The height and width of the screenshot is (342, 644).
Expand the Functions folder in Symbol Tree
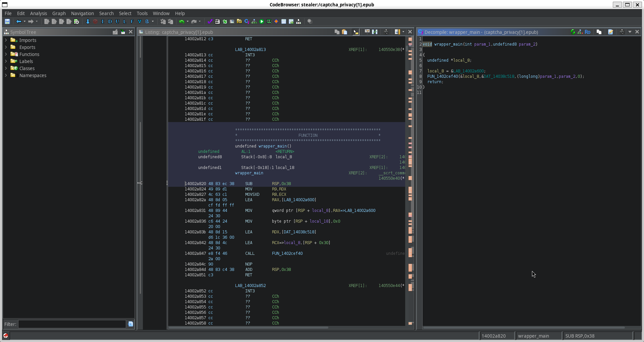coord(6,54)
